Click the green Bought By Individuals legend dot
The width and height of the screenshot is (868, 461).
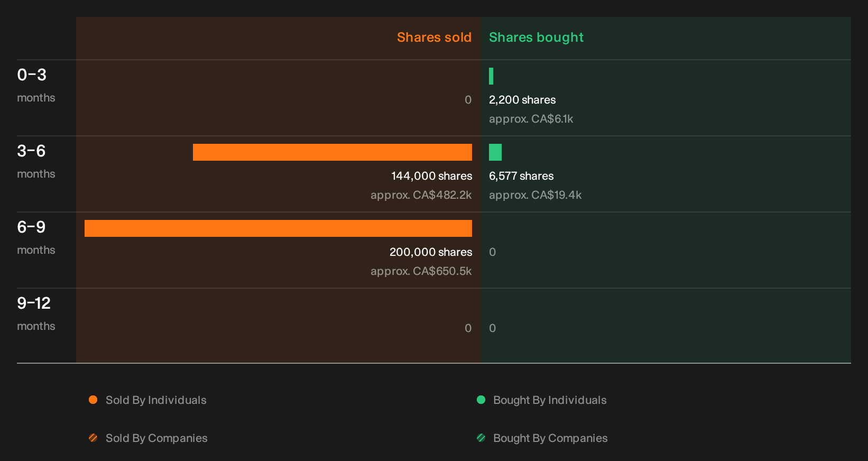481,400
